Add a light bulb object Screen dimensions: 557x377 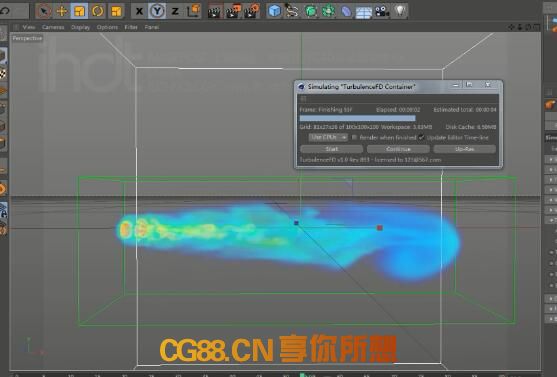point(400,11)
